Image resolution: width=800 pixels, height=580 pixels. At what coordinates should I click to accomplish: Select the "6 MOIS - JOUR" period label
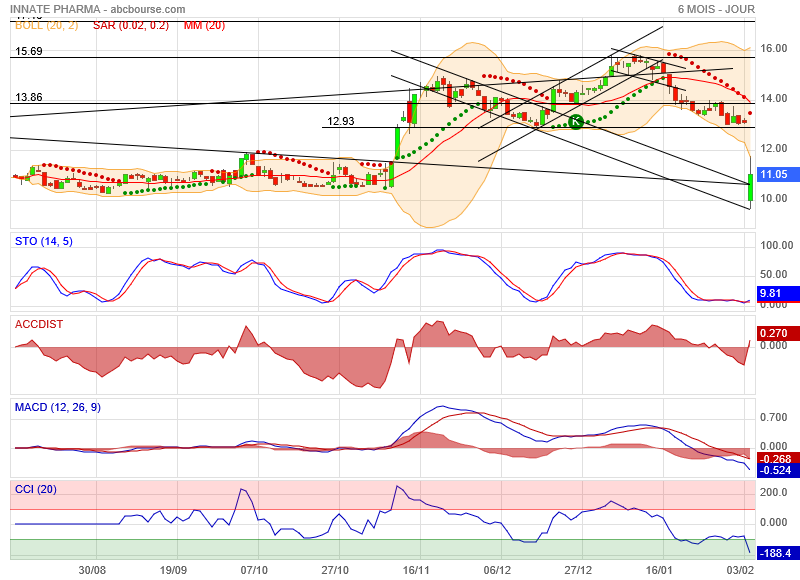point(716,9)
